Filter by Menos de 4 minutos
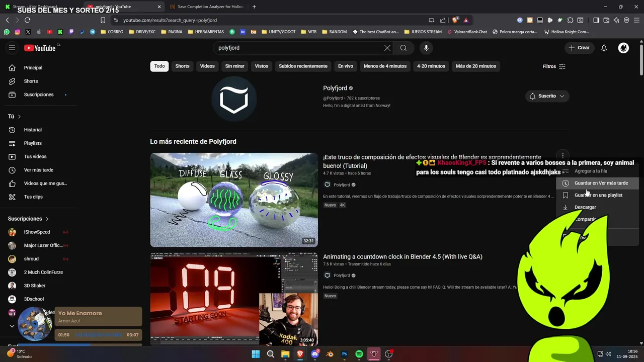 pos(385,66)
